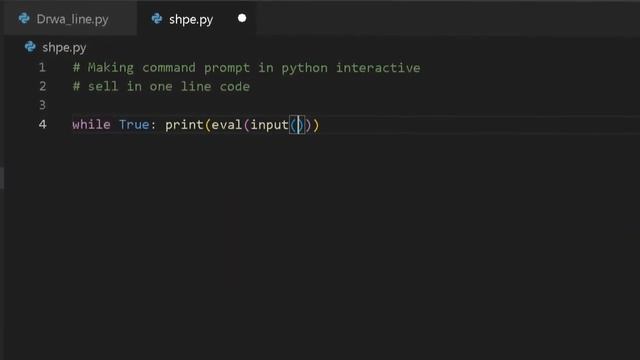Click the 'input' function on line 4
Image resolution: width=640 pixels, height=360 pixels.
pyautogui.click(x=269, y=125)
